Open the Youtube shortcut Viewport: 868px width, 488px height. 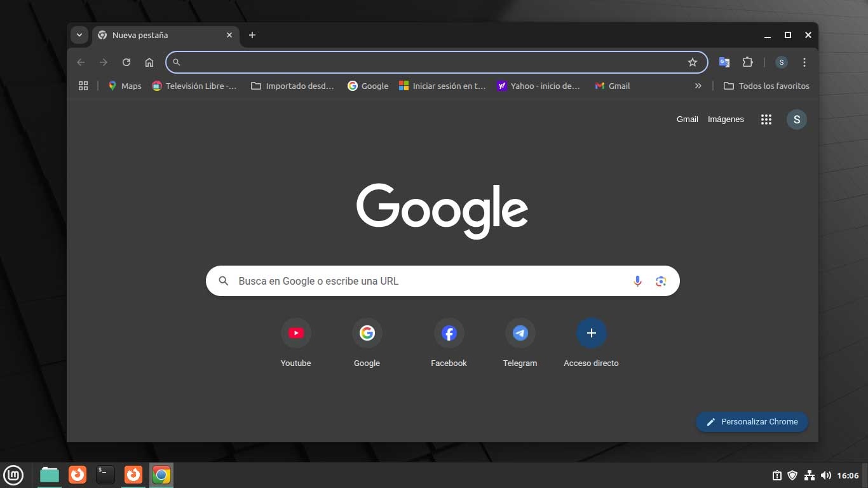coord(296,344)
